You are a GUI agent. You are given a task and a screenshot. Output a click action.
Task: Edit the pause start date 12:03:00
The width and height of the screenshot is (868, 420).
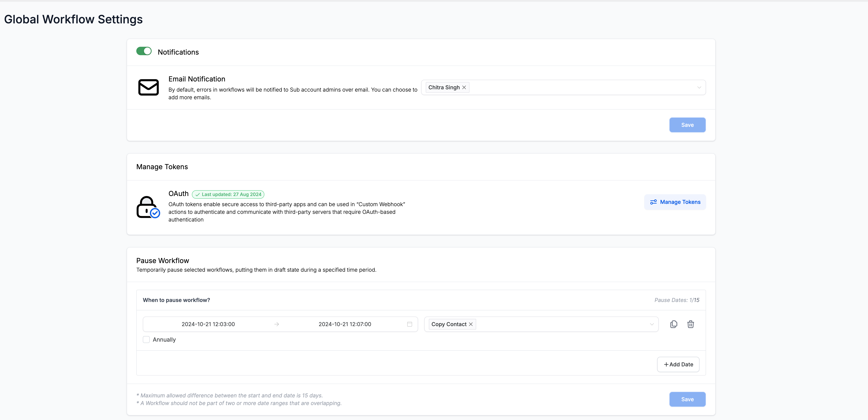coord(208,324)
